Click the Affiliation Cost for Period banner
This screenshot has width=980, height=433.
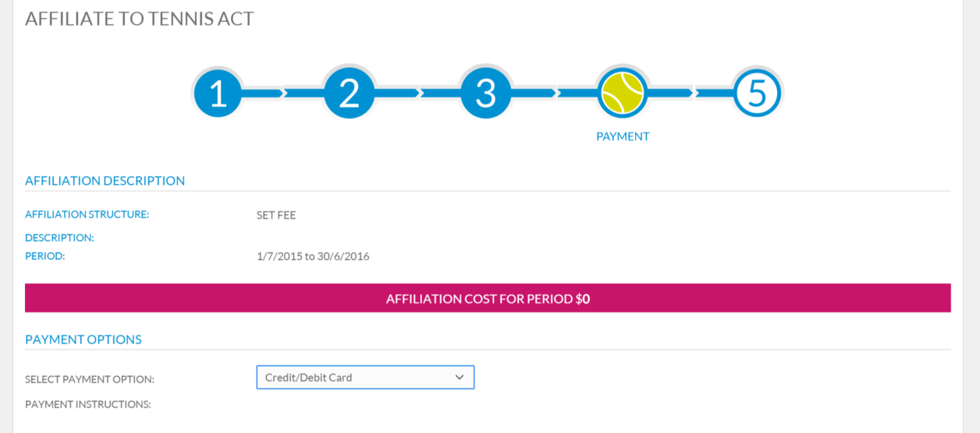(488, 298)
